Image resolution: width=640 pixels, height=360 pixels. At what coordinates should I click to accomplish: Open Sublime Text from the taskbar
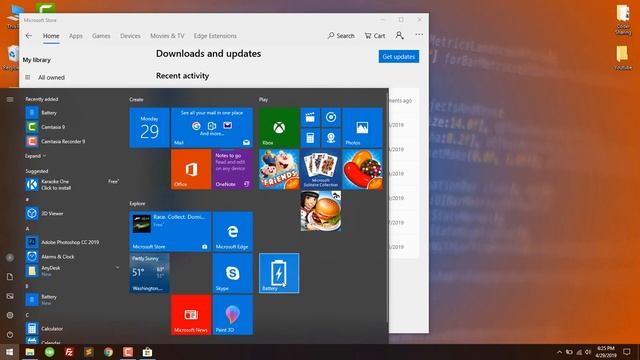[x=89, y=352]
